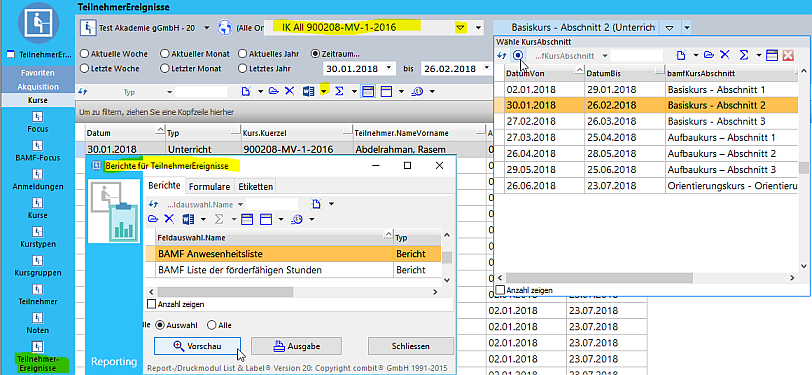Click new document icon in Wähle KursAbschnitt popup
Viewport: 812px width, 375px height.
pyautogui.click(x=682, y=55)
